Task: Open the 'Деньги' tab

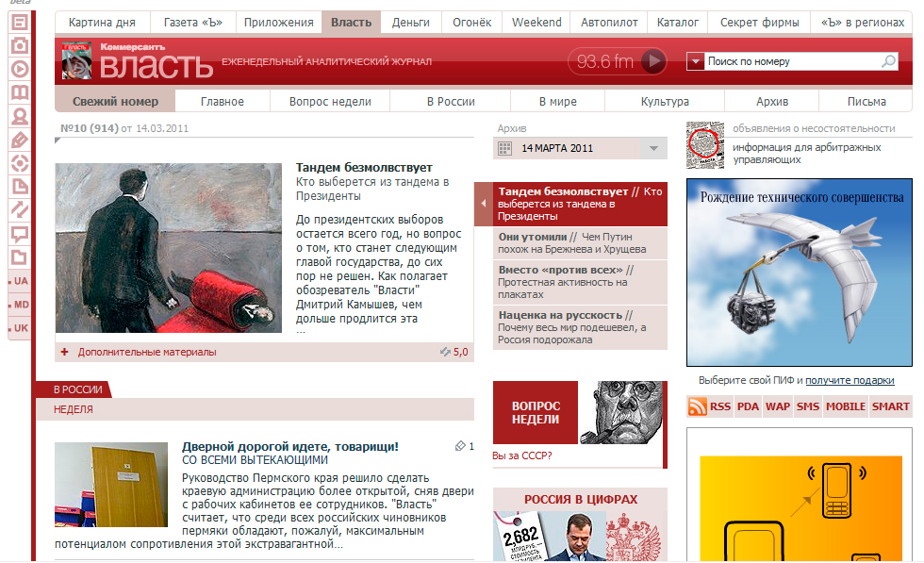Action: pos(411,23)
